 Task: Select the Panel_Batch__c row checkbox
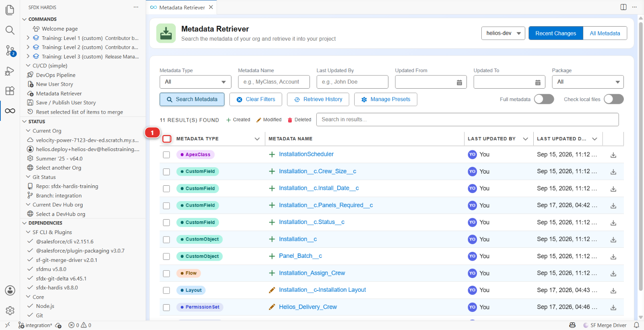click(x=166, y=257)
